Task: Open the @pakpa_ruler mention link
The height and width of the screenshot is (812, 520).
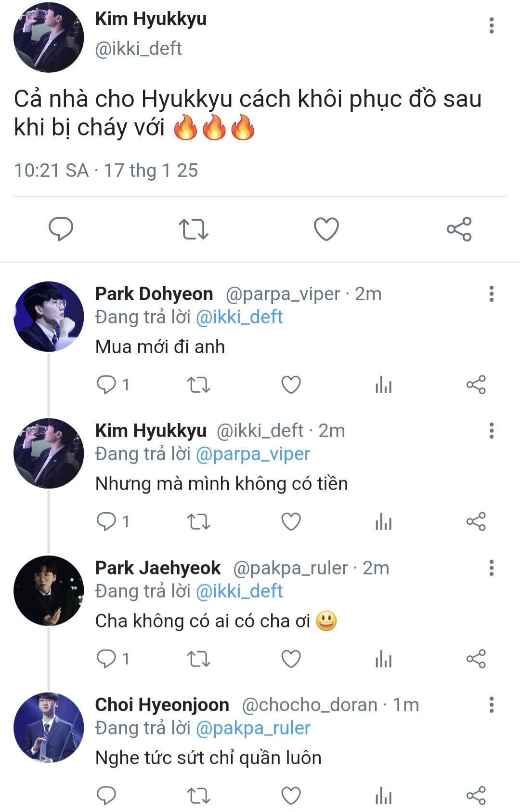Action: pyautogui.click(x=253, y=728)
